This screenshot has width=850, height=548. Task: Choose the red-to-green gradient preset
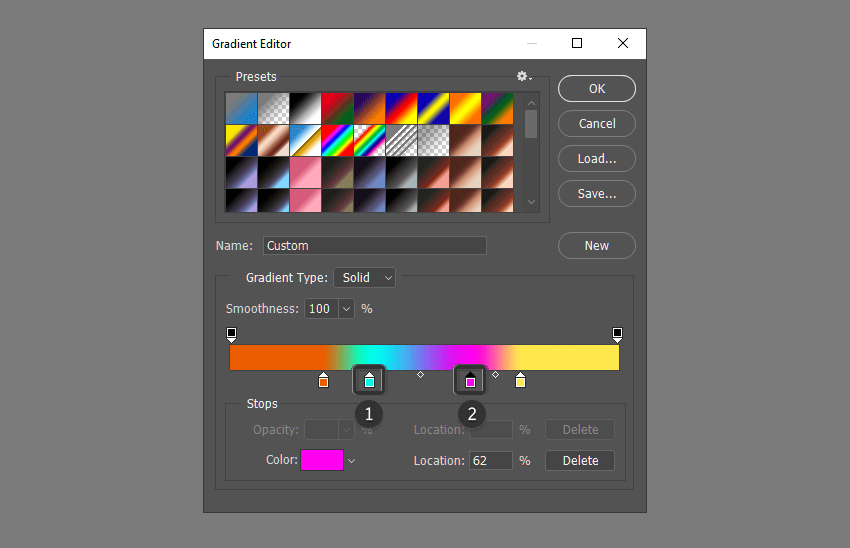click(338, 108)
